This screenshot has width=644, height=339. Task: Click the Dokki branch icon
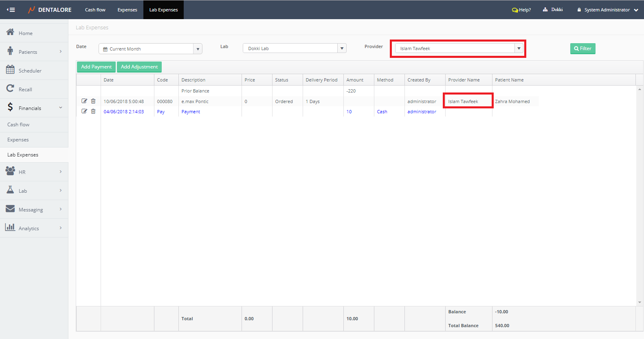pos(545,10)
